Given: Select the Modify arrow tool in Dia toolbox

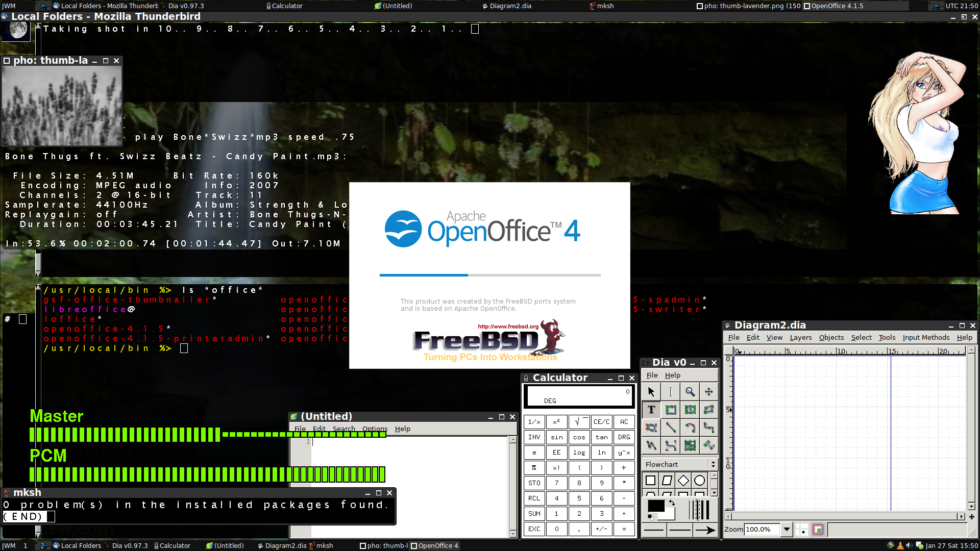Looking at the screenshot, I should pyautogui.click(x=651, y=392).
